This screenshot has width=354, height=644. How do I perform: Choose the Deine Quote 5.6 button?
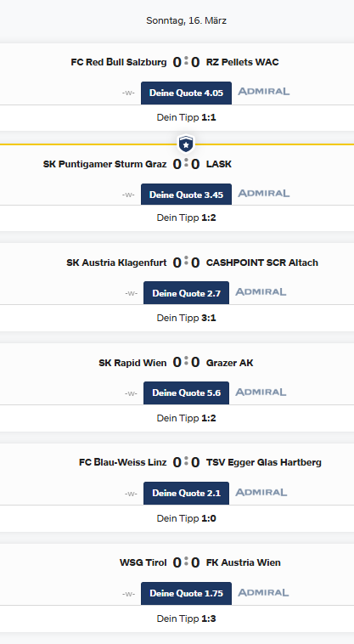[x=186, y=393]
